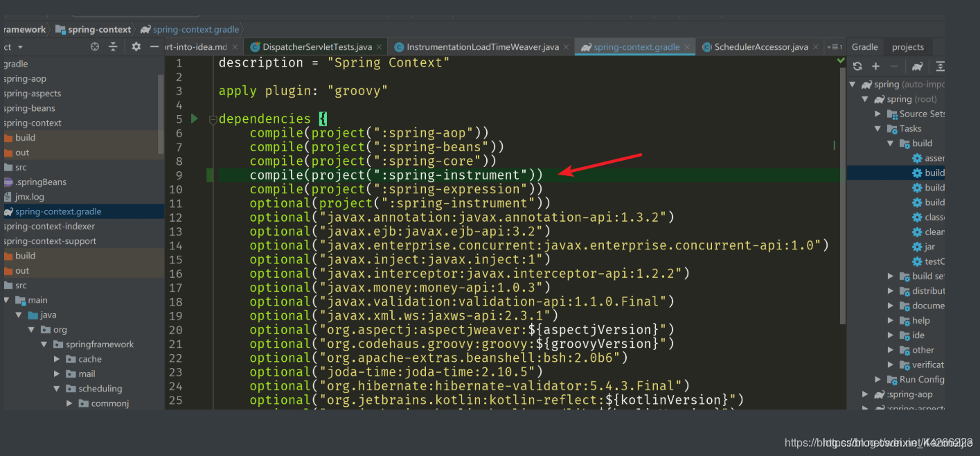Hide the Project tool window with minus icon
Image resolution: width=980 pixels, height=456 pixels.
[154, 46]
